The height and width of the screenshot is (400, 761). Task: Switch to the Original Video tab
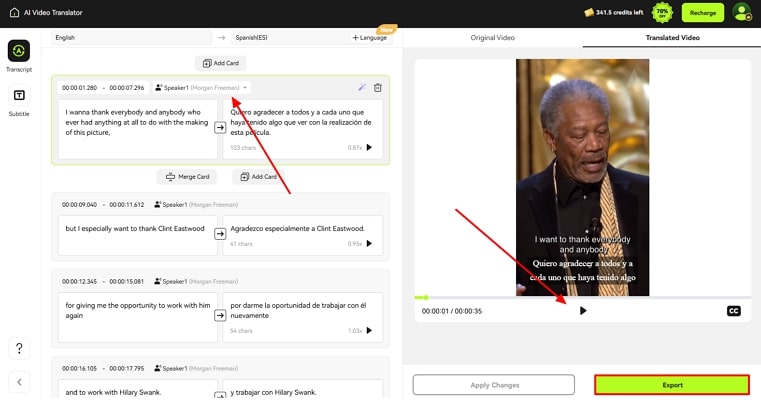[492, 37]
